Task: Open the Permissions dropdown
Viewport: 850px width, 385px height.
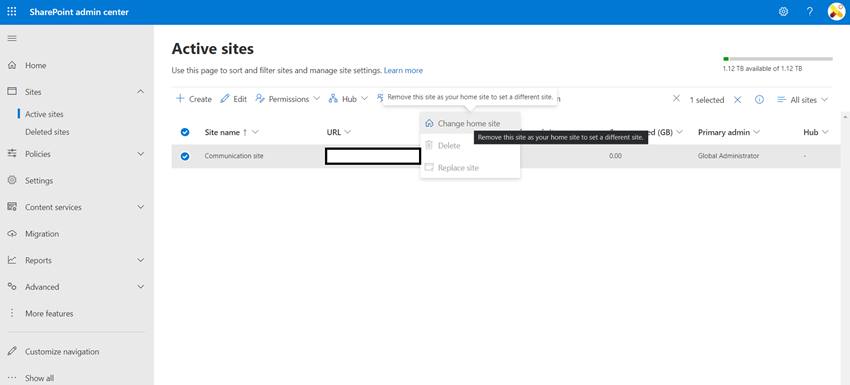Action: (288, 99)
